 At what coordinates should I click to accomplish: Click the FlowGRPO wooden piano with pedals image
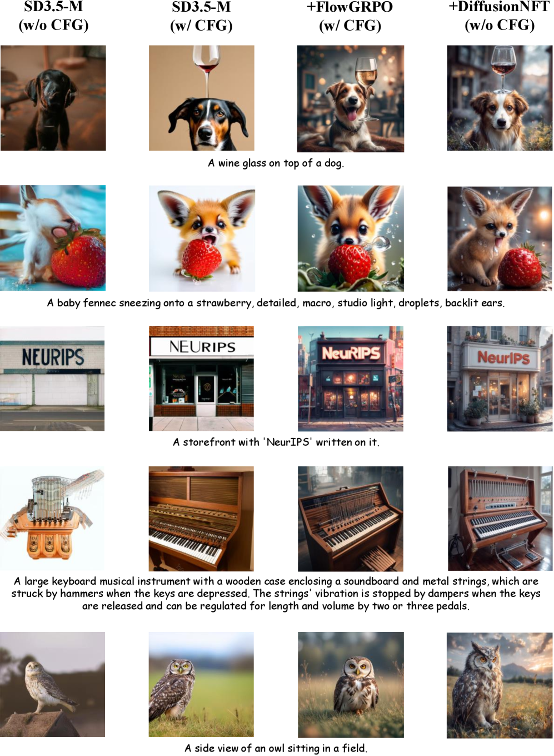351,519
